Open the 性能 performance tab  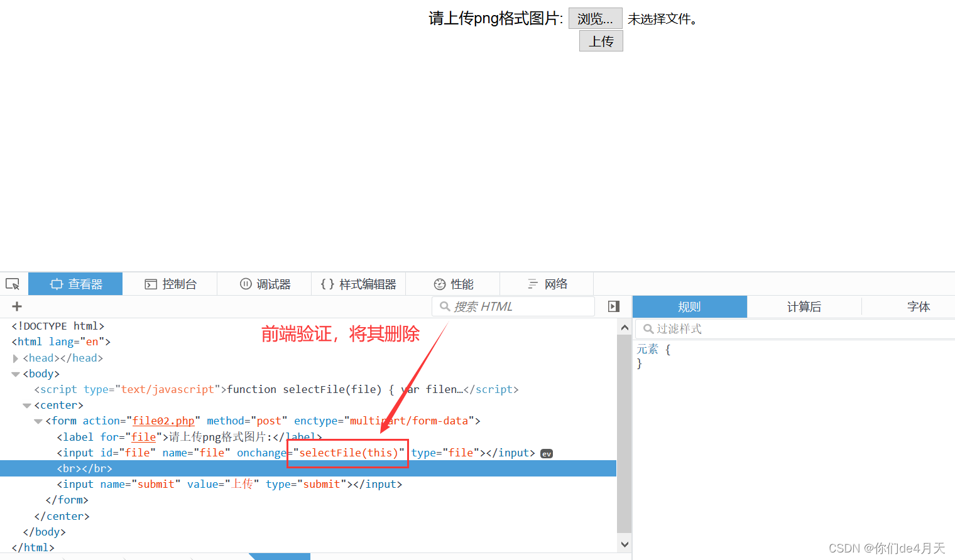pos(453,284)
